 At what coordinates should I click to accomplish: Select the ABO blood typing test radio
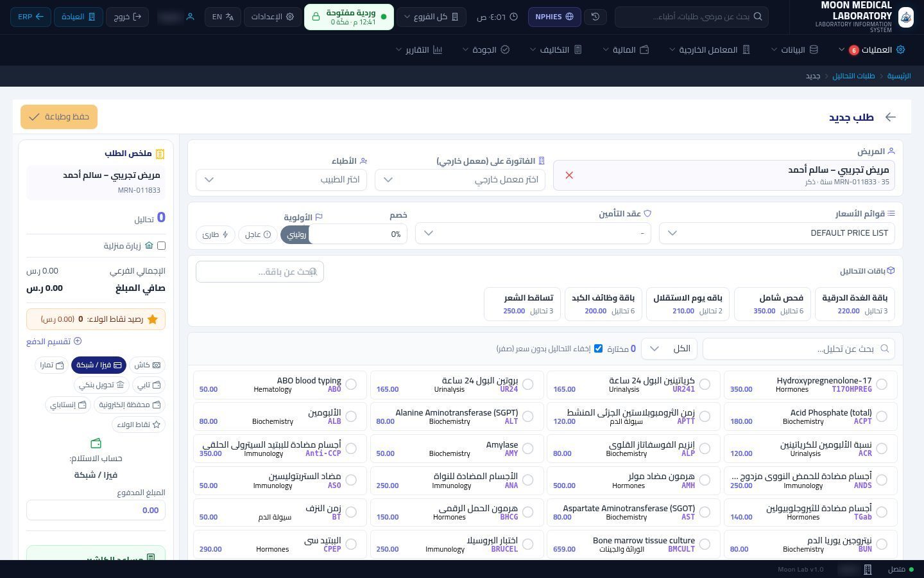tap(351, 384)
